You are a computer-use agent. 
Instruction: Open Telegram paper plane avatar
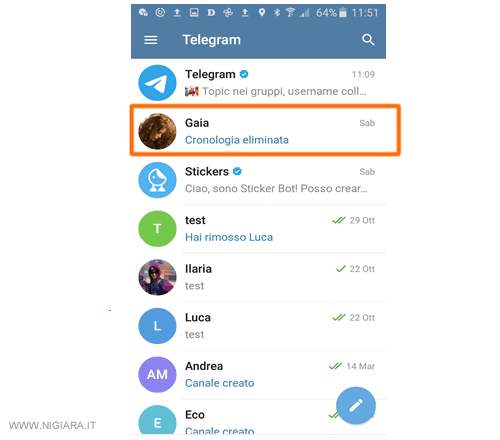157,83
